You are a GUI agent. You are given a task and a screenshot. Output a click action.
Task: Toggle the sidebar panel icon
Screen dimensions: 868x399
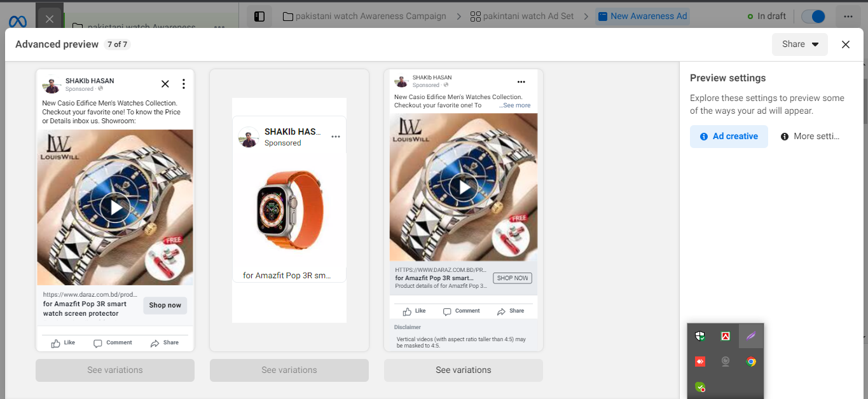259,17
